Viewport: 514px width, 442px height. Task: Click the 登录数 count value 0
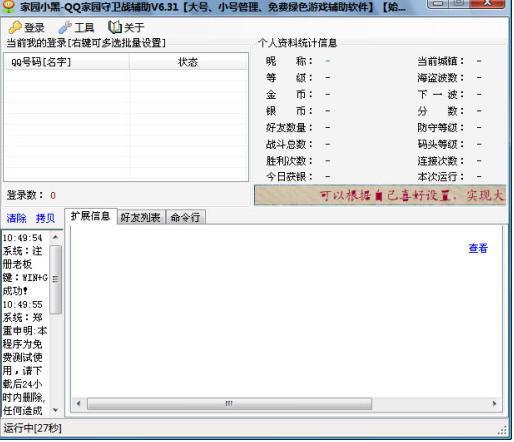point(53,196)
